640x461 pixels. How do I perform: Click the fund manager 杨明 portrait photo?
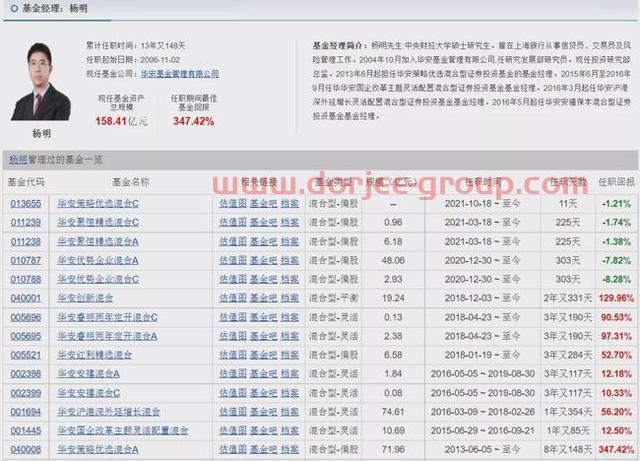40,81
